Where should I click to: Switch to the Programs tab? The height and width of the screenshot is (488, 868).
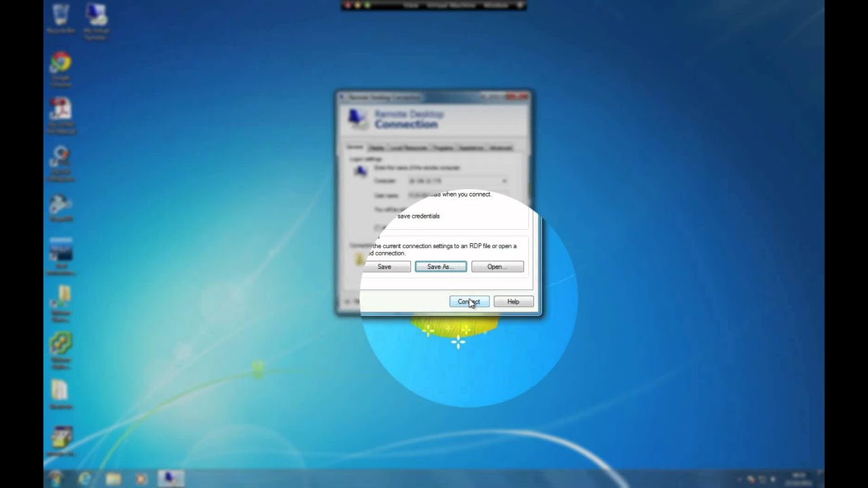pyautogui.click(x=443, y=148)
